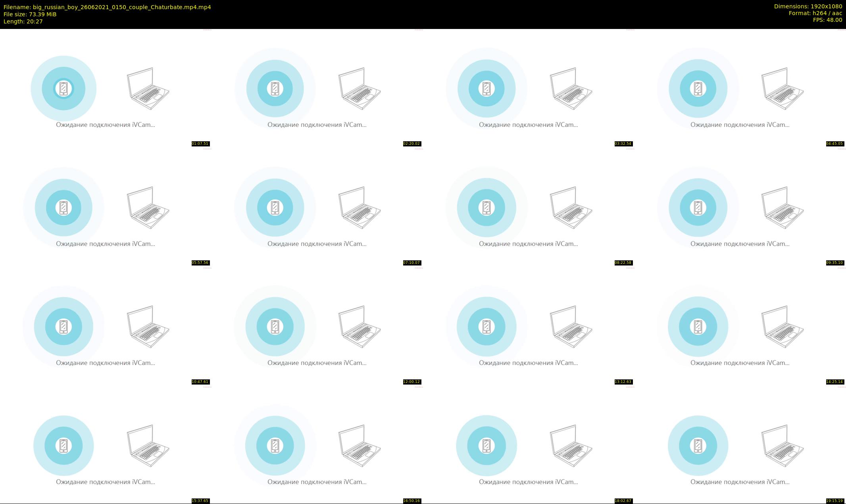Click the laptop icon in the 14:25.14 frame

tap(783, 327)
